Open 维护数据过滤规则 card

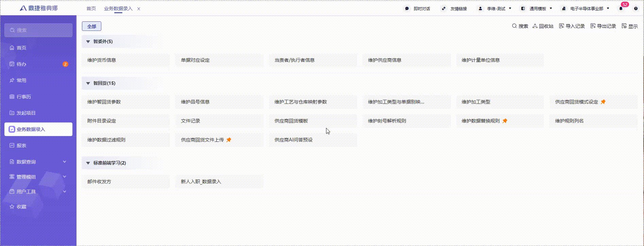pyautogui.click(x=125, y=140)
